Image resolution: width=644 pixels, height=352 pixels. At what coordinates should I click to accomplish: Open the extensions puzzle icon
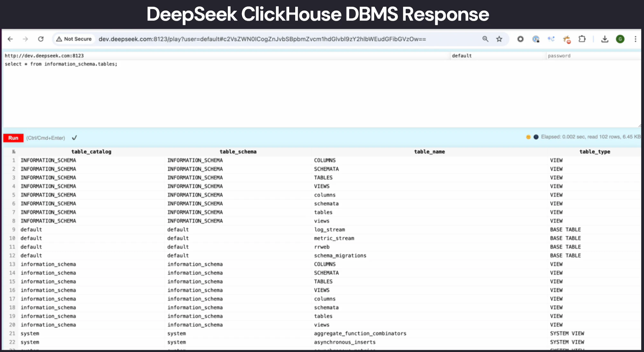(582, 39)
